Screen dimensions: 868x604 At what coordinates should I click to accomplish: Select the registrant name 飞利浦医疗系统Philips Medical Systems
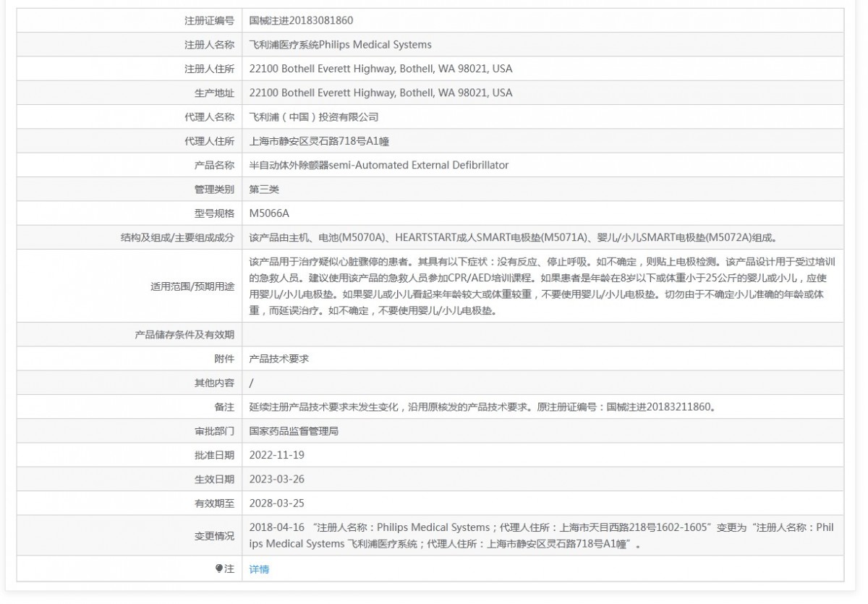coord(340,45)
